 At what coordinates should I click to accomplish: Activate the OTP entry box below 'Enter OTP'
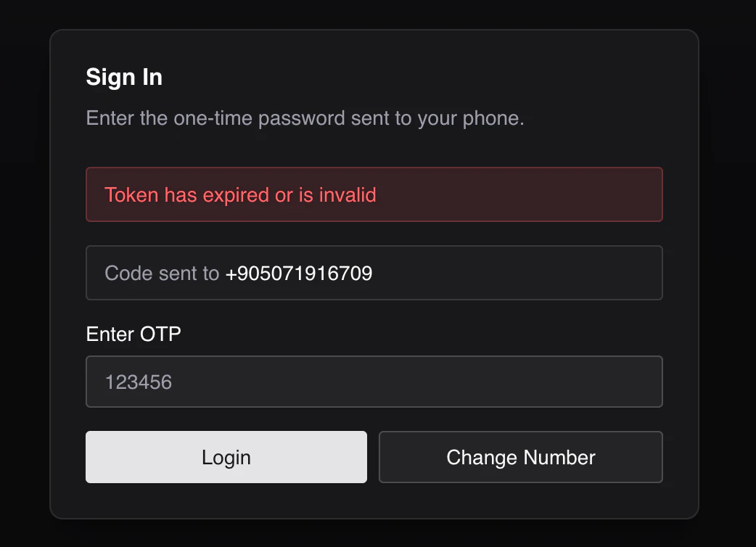(374, 381)
